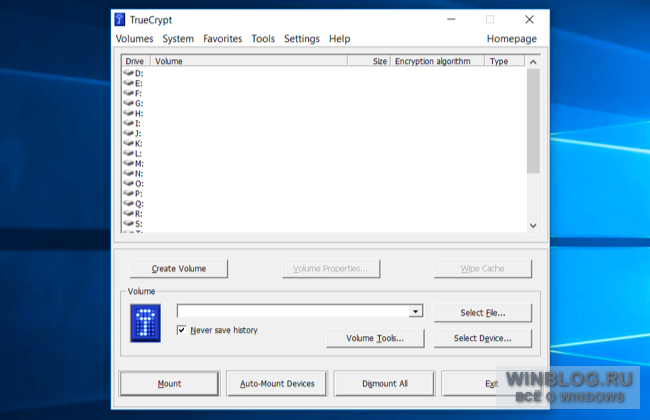Select drive G: icon in the list
The image size is (650, 420).
(x=129, y=103)
